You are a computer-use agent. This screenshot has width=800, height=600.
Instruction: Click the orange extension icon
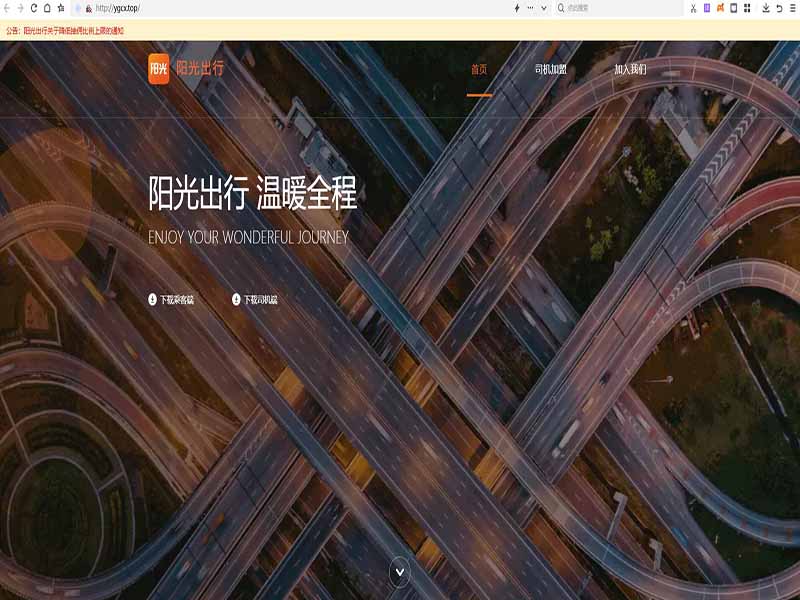(x=720, y=8)
